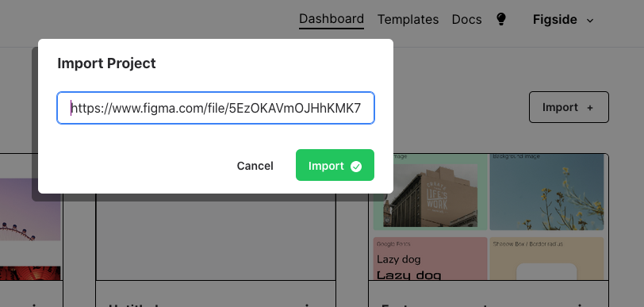Select the Shadow Box / Border radius card

[546, 259]
